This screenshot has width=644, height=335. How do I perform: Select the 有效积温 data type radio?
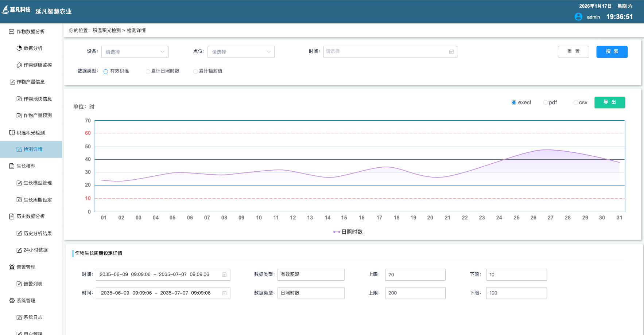[x=106, y=71]
